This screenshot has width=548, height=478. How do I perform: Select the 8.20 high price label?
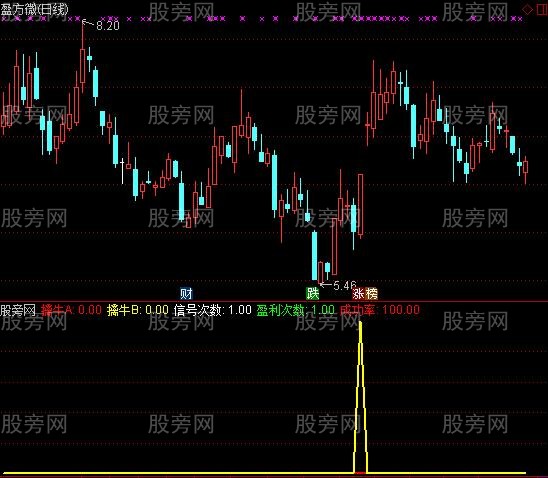pyautogui.click(x=108, y=26)
